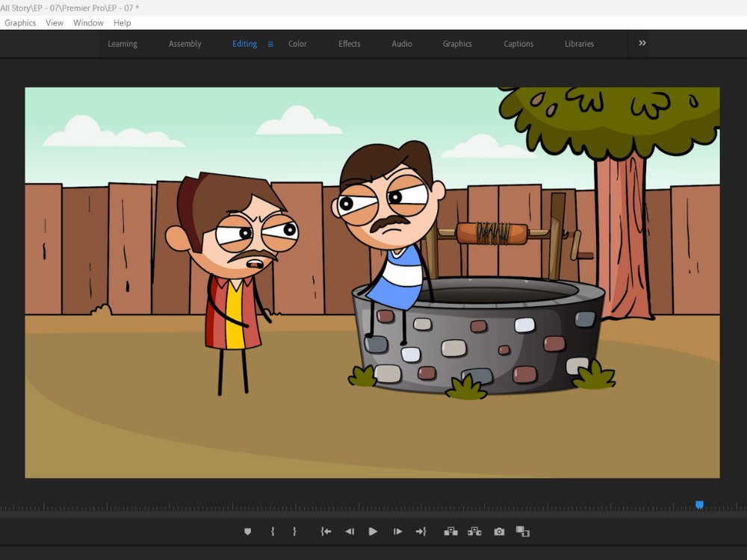Switch to Effects workspace
The image size is (747, 560).
coord(349,44)
